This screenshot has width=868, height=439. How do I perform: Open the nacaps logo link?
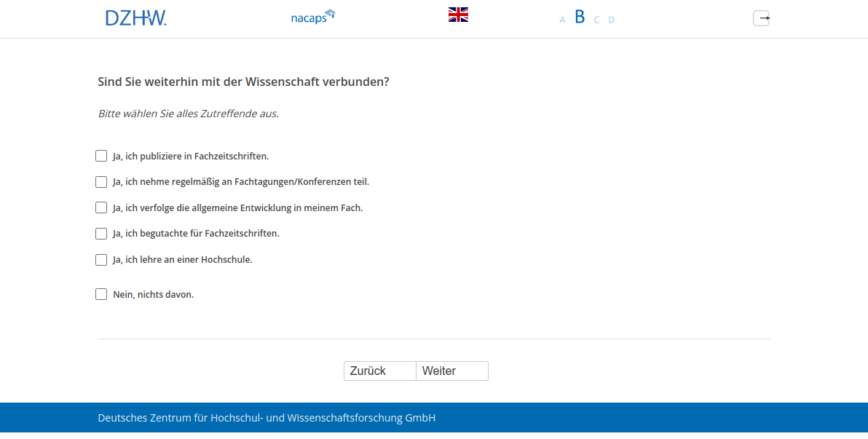(312, 17)
